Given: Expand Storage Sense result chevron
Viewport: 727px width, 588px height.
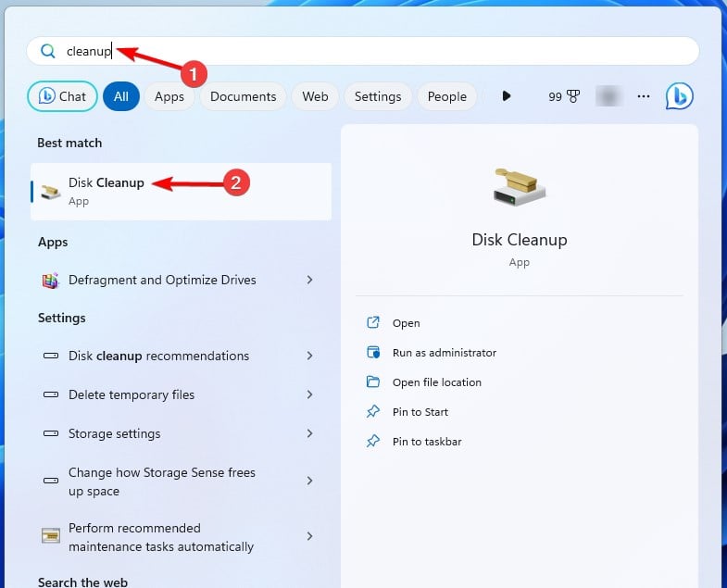Looking at the screenshot, I should tap(309, 481).
